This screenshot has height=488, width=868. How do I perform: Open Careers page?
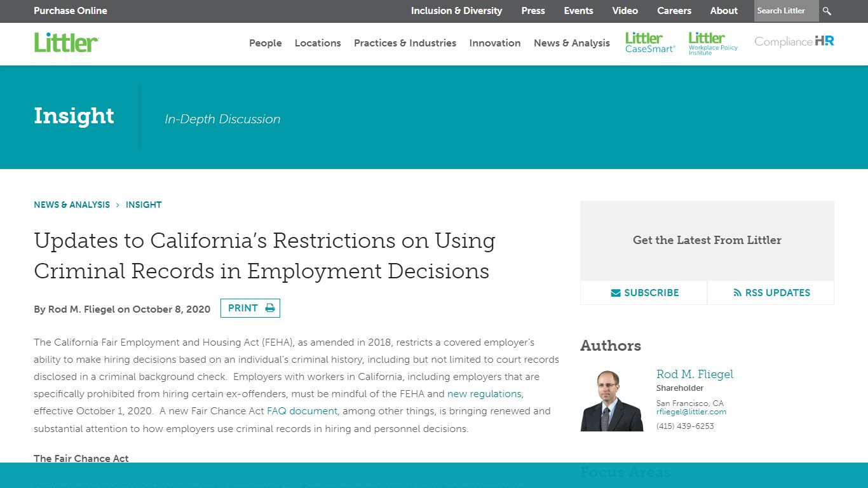click(x=674, y=11)
